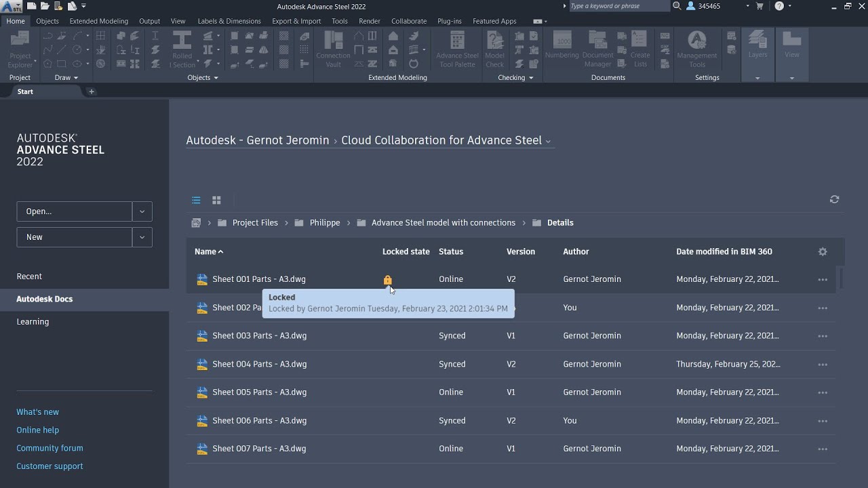Open the user account 345465 dropdown
Viewport: 868px width, 488px height.
748,6
